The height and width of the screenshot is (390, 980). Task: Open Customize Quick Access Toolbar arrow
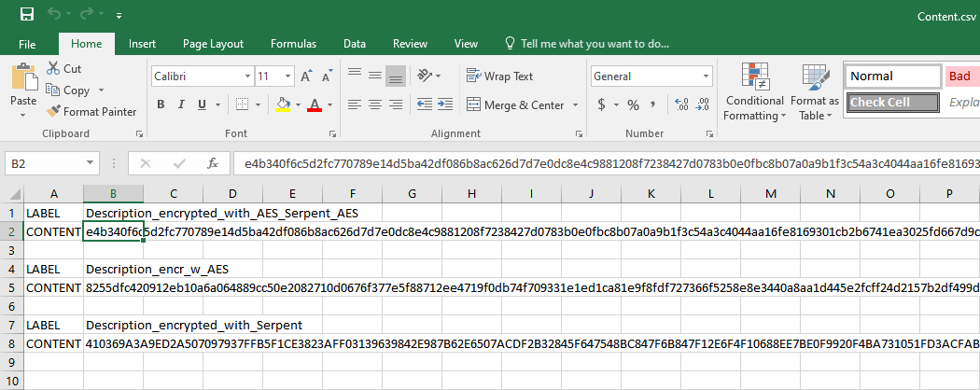(x=119, y=15)
